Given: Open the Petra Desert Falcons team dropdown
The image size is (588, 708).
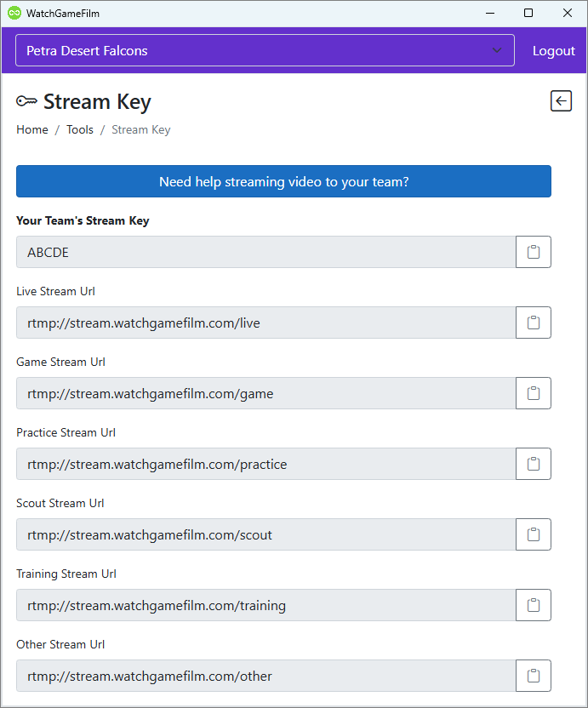Looking at the screenshot, I should (x=265, y=50).
